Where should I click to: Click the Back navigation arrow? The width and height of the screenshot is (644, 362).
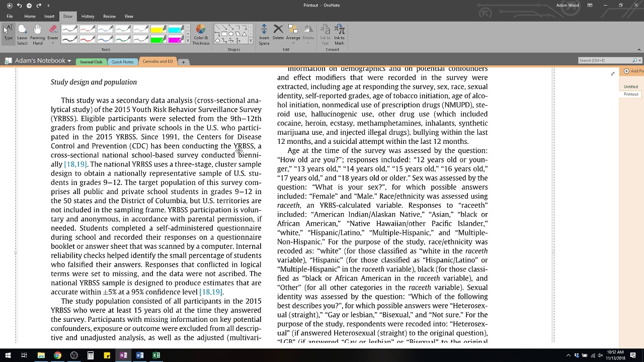(10, 5)
